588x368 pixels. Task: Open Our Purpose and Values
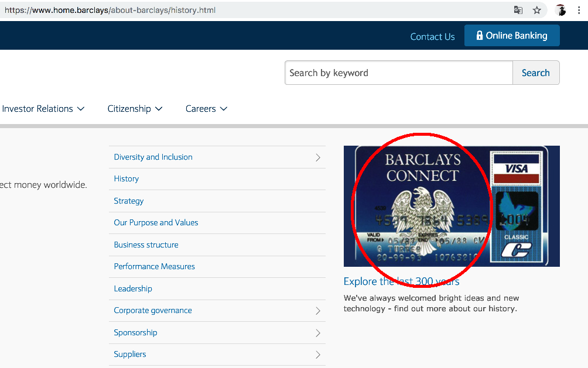[x=156, y=222]
